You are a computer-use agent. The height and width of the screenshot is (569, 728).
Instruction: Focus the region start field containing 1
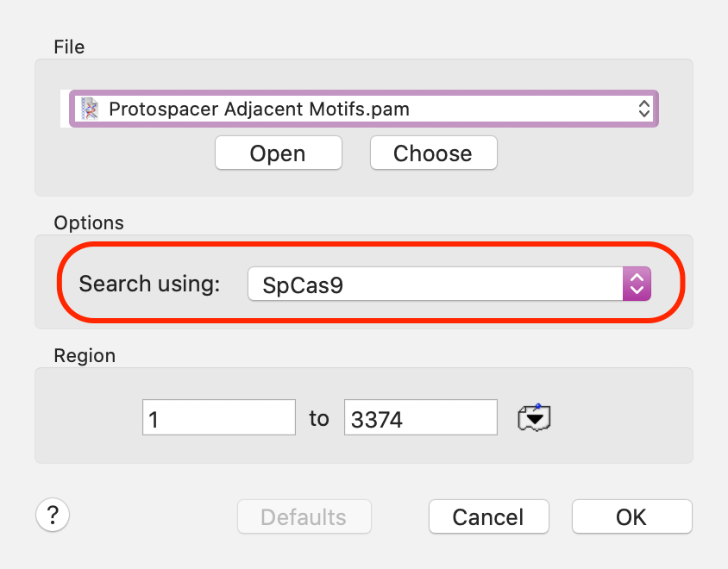pyautogui.click(x=219, y=417)
